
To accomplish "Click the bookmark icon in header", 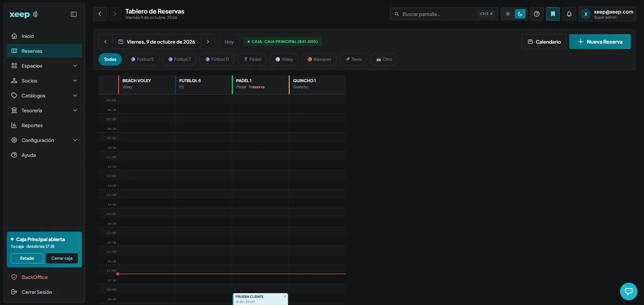I will click(553, 14).
